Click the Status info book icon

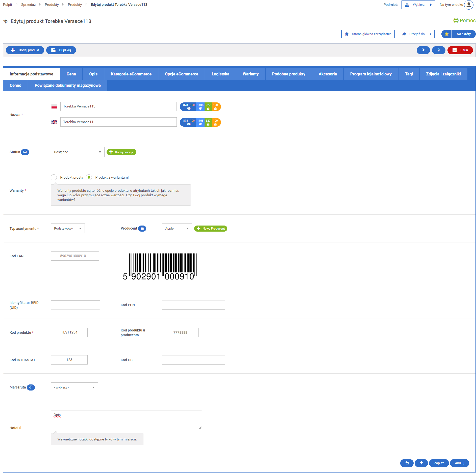25,152
